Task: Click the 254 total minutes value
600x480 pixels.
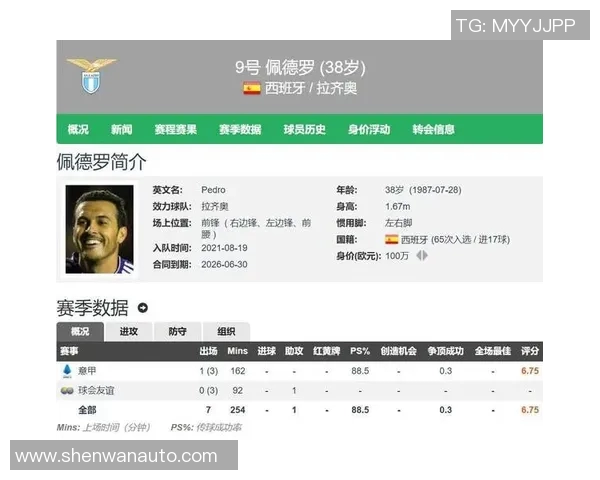Action: click(238, 410)
